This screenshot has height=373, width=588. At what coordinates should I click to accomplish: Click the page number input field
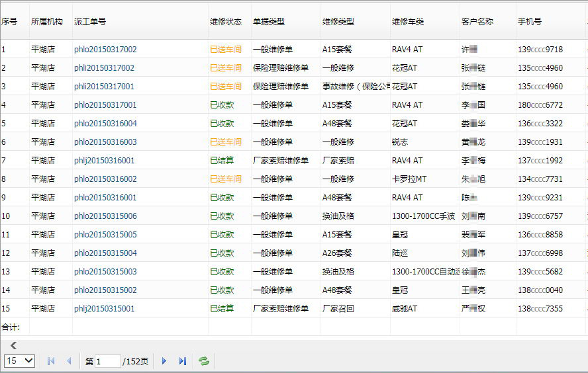[x=108, y=361]
